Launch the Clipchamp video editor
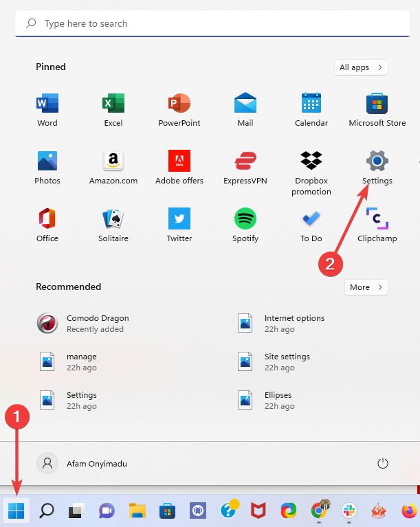Screen dimensions: 420x527 tap(377, 225)
